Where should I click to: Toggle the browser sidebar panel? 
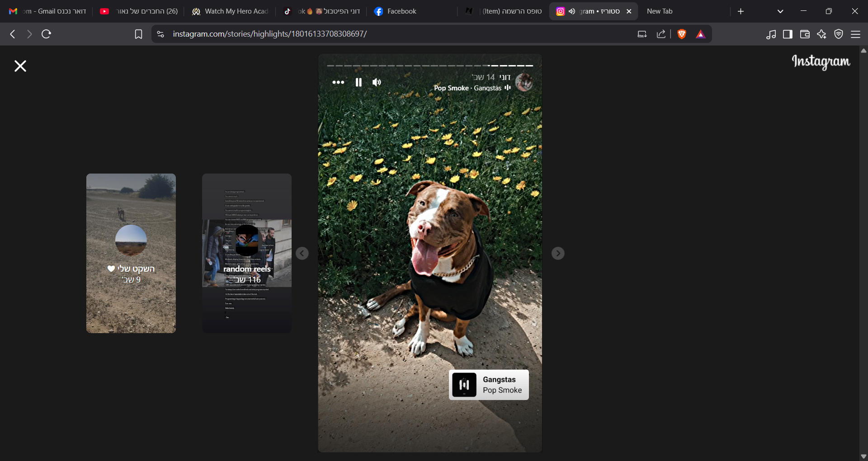point(788,34)
